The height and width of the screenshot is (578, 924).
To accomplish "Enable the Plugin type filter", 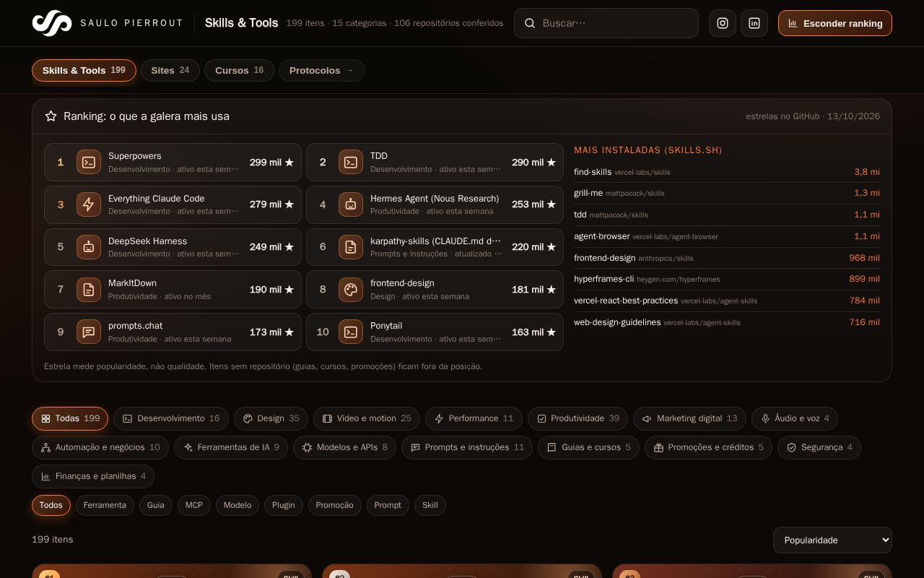I will tap(284, 505).
